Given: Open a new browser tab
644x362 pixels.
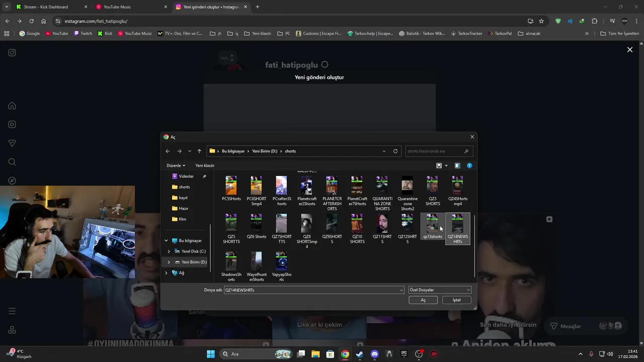Looking at the screenshot, I should pos(258,7).
